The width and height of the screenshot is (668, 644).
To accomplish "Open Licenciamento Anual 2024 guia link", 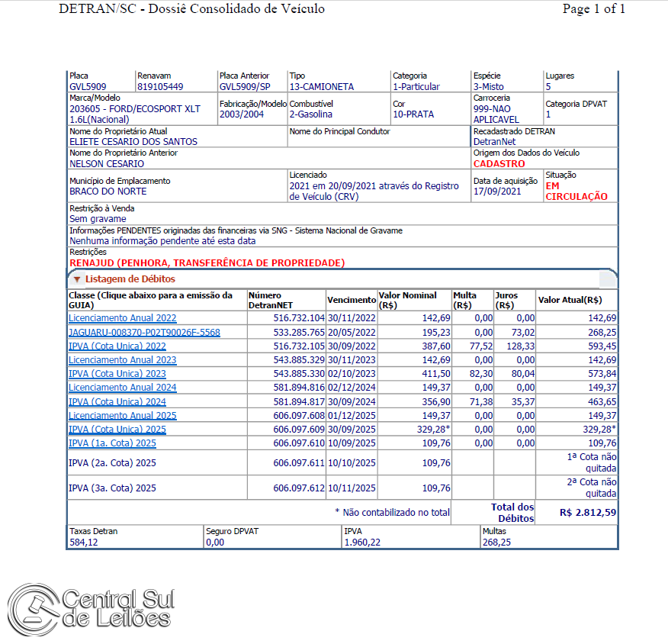I will 123,388.
